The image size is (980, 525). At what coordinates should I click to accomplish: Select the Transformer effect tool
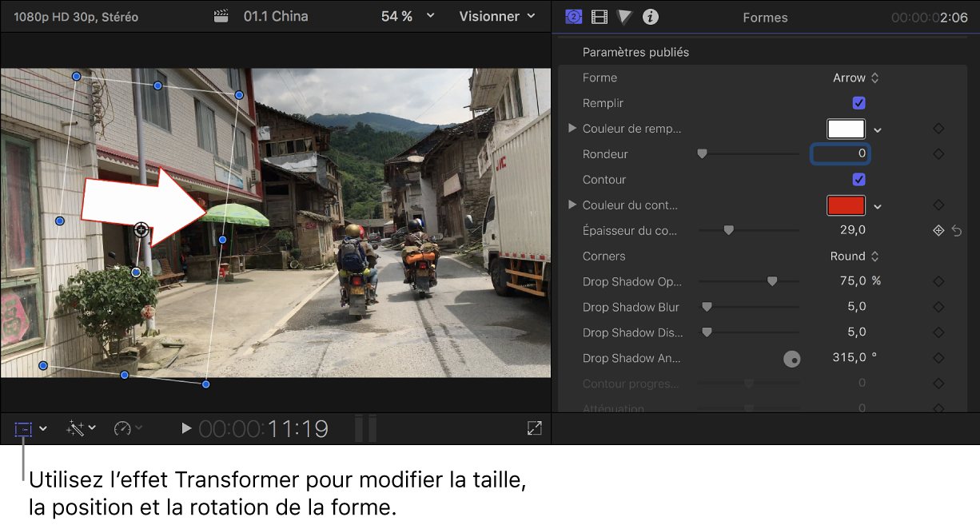[24, 428]
